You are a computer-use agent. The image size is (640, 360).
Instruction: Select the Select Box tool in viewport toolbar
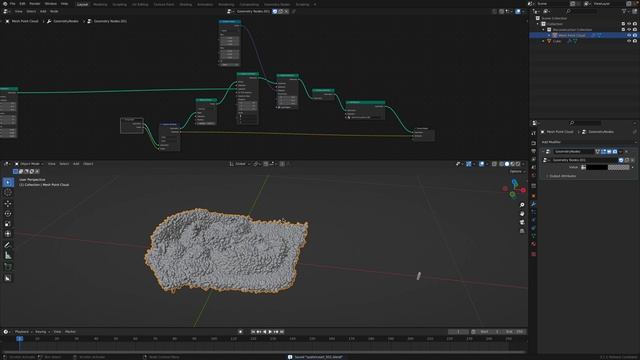tap(8, 182)
